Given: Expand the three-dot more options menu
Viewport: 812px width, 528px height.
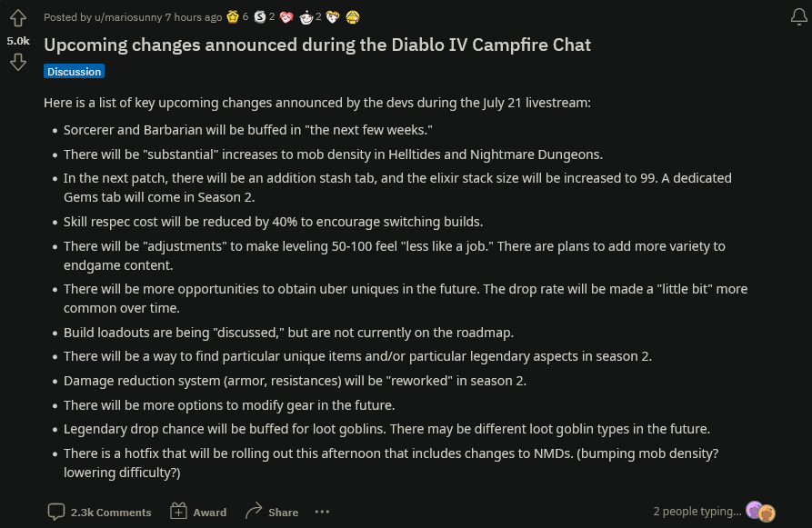Looking at the screenshot, I should (x=322, y=512).
